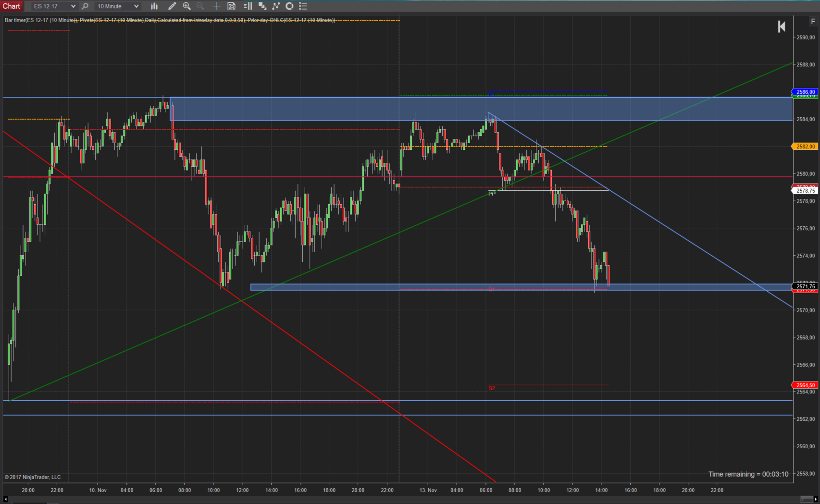Select the pencil drawing tools icon
This screenshot has height=504, width=820.
(172, 6)
